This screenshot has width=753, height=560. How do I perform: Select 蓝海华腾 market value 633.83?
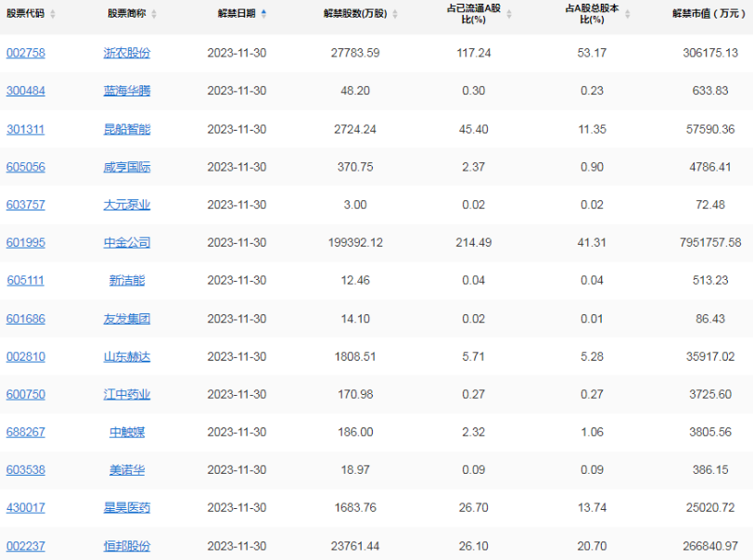(x=710, y=91)
